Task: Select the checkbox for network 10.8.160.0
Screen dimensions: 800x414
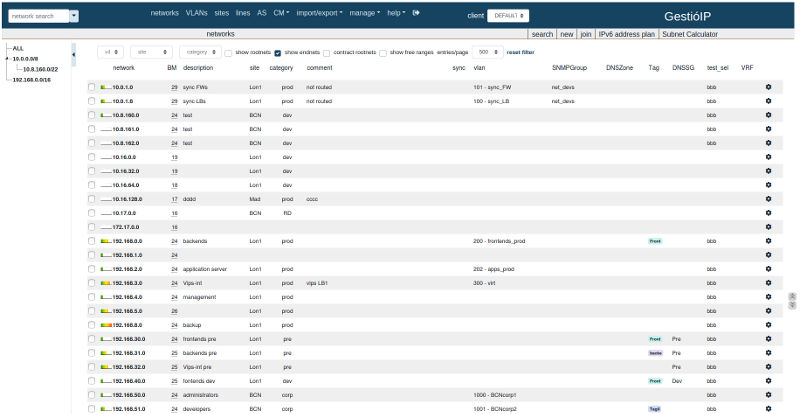Action: [92, 115]
